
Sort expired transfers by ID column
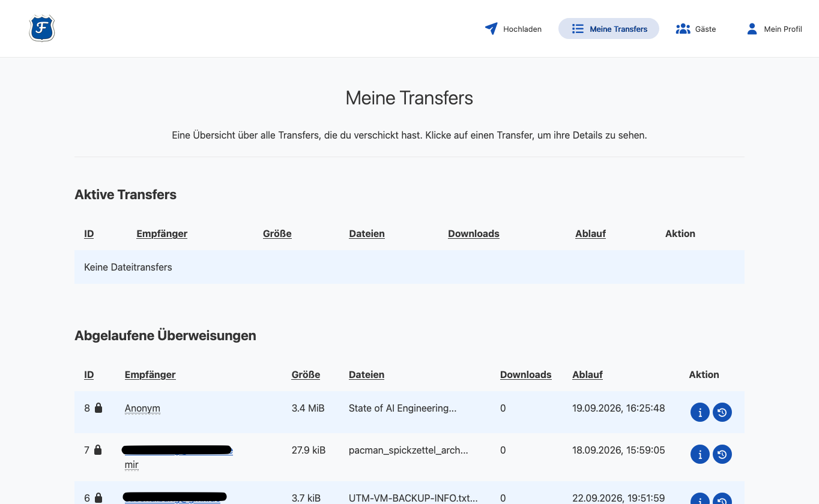coord(89,374)
